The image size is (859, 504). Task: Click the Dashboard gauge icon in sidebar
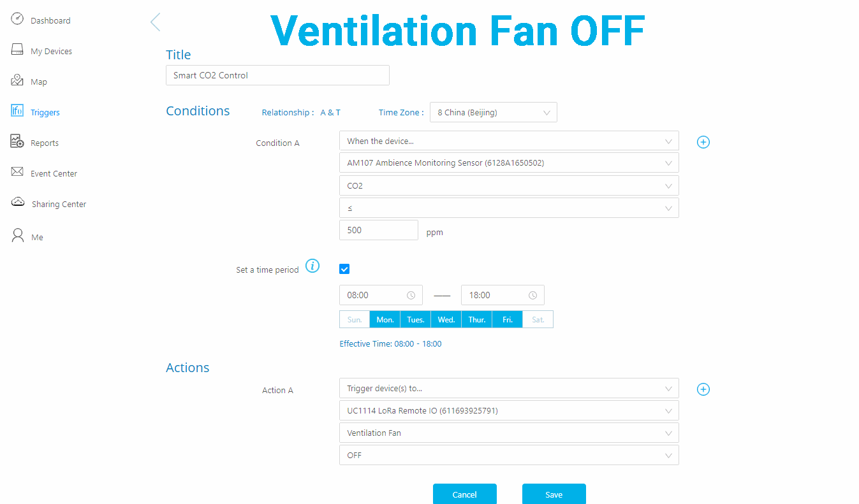coord(18,19)
